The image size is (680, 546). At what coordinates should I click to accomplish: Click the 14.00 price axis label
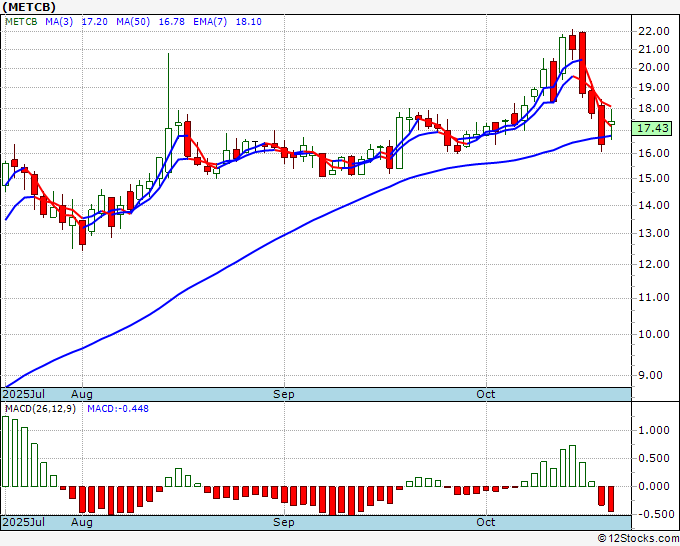[x=654, y=205]
